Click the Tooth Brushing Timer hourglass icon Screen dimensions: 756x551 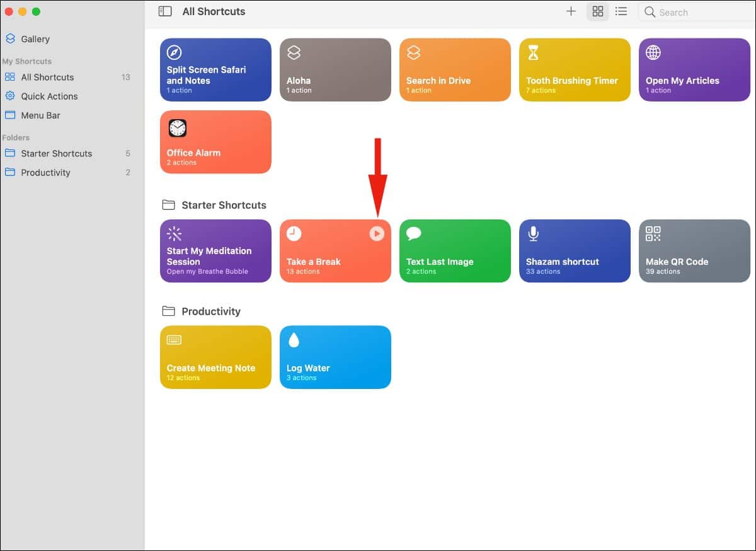(533, 53)
